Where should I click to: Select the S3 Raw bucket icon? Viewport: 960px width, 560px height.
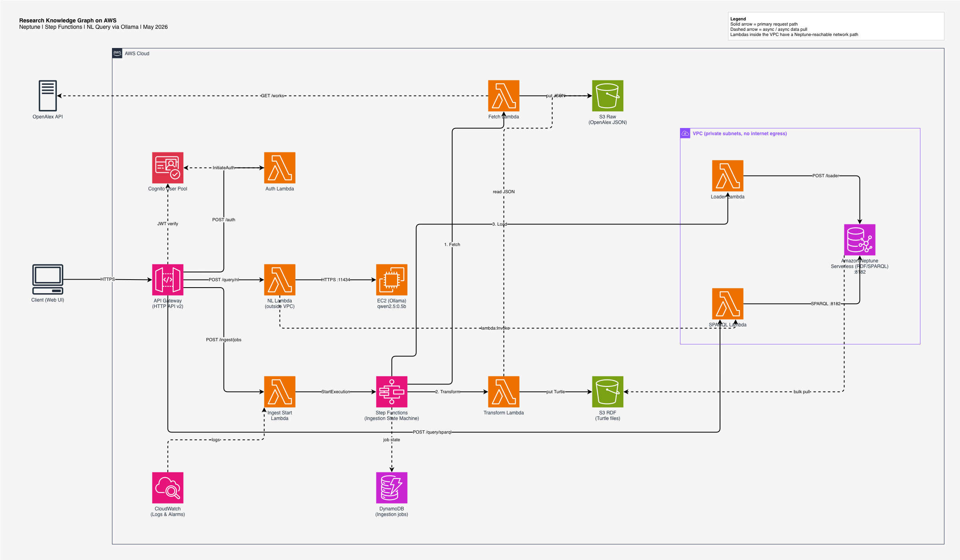pos(608,96)
